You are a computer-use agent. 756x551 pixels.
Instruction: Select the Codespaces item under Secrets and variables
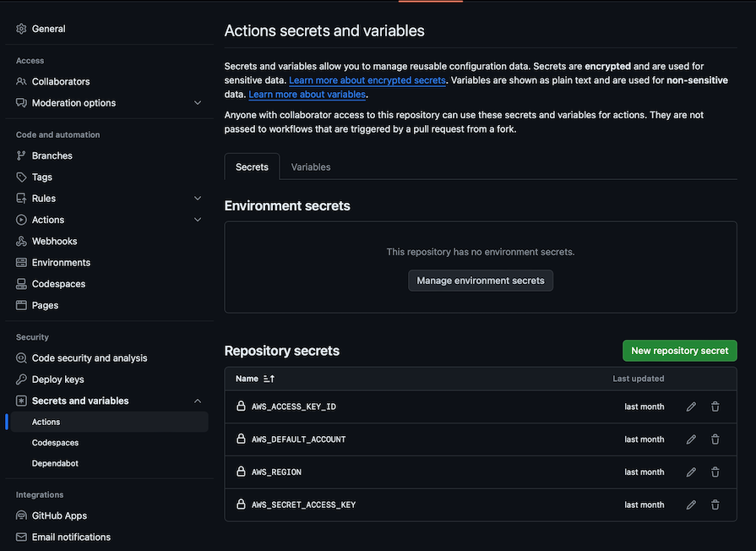56,442
